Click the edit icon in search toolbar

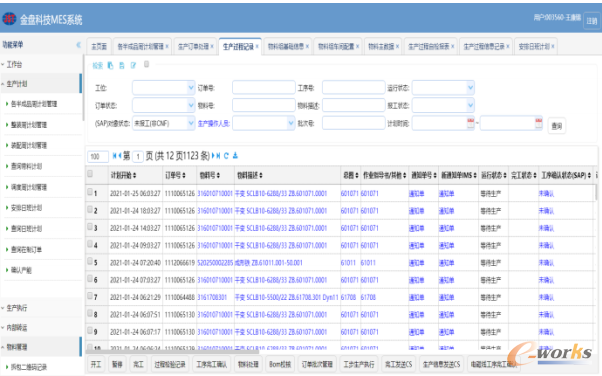coord(133,65)
